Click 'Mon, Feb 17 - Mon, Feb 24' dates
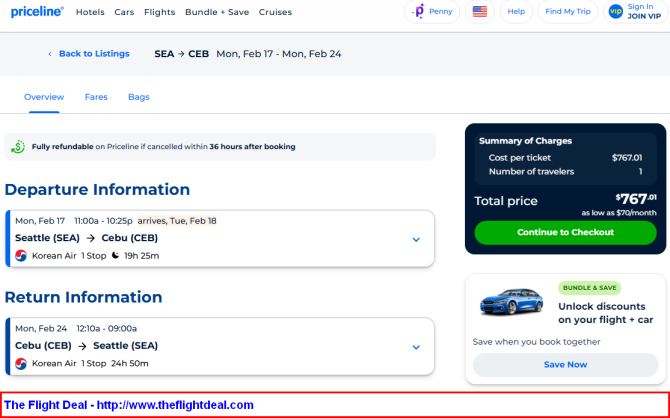670x418 pixels. click(279, 54)
